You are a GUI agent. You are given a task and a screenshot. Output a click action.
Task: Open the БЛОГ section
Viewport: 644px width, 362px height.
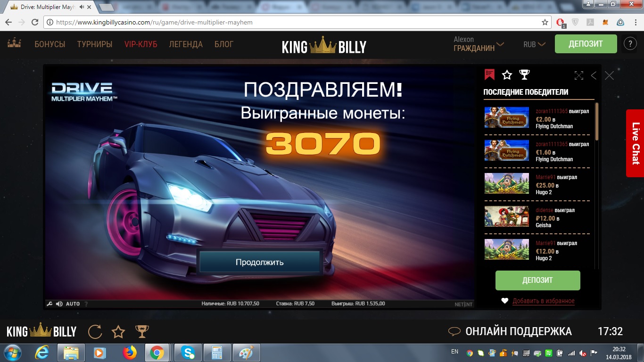tap(224, 44)
